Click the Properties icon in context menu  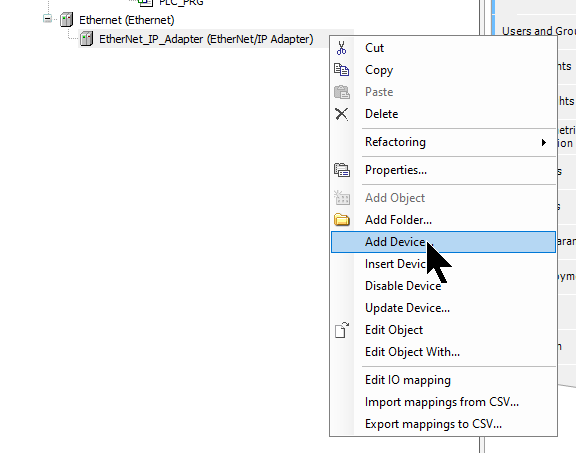tap(342, 170)
